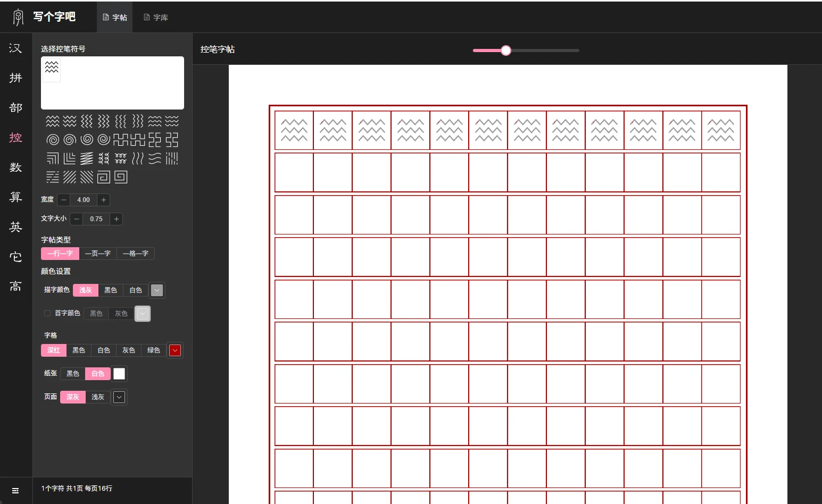Screen dimensions: 822x504
Task: Select 一页一字 copybook type
Action: 98,254
